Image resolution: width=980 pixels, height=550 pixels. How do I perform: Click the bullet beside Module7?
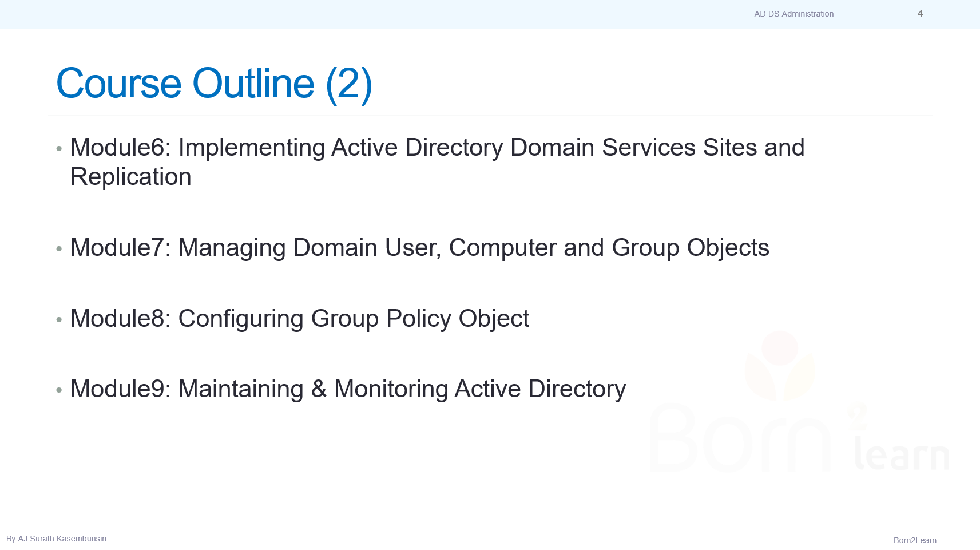coord(59,248)
